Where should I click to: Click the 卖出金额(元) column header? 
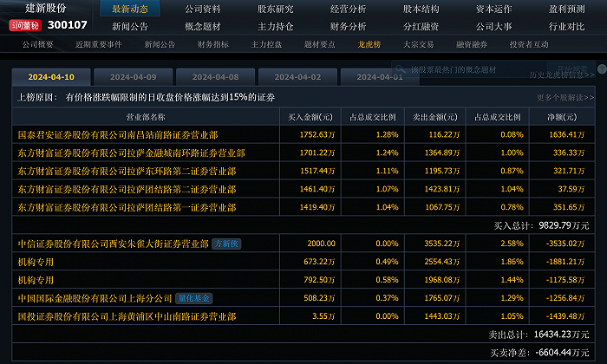pyautogui.click(x=435, y=117)
